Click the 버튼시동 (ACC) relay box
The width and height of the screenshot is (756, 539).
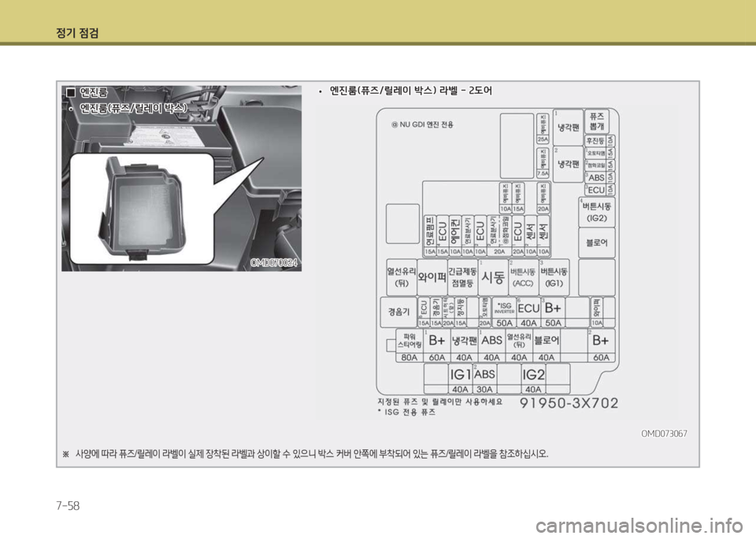point(523,278)
